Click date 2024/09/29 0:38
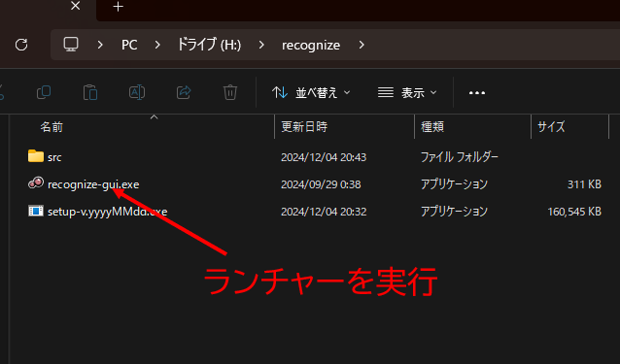The width and height of the screenshot is (620, 364). tap(321, 184)
